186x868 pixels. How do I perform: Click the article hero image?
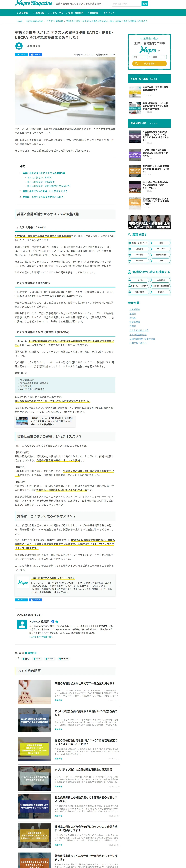65,91
